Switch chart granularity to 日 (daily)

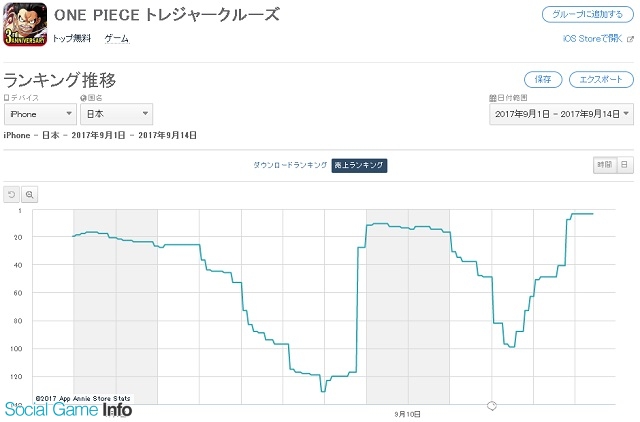point(625,165)
